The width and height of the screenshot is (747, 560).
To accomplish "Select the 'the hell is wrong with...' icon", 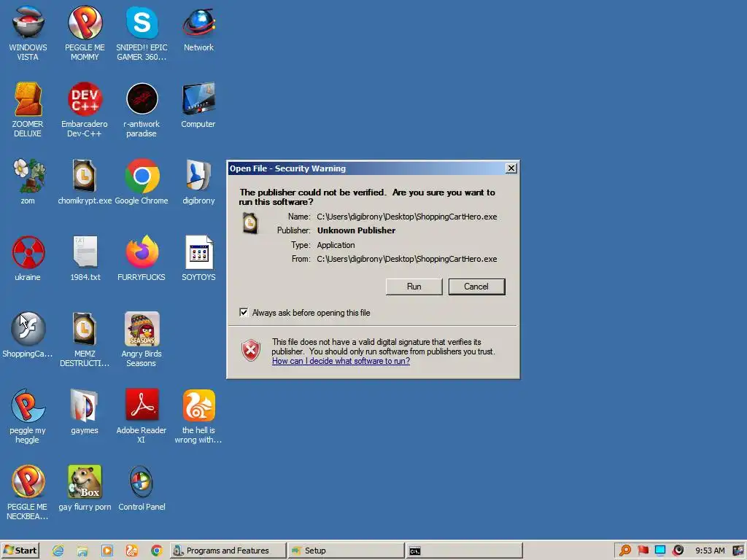I will [198, 416].
